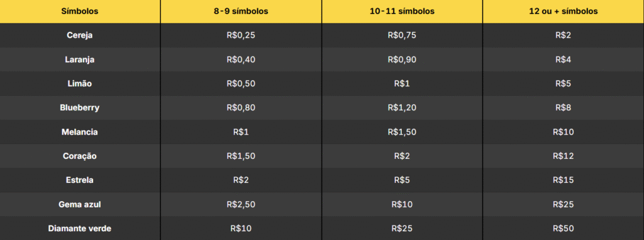Select the 8-9 símbolos header

pyautogui.click(x=241, y=11)
